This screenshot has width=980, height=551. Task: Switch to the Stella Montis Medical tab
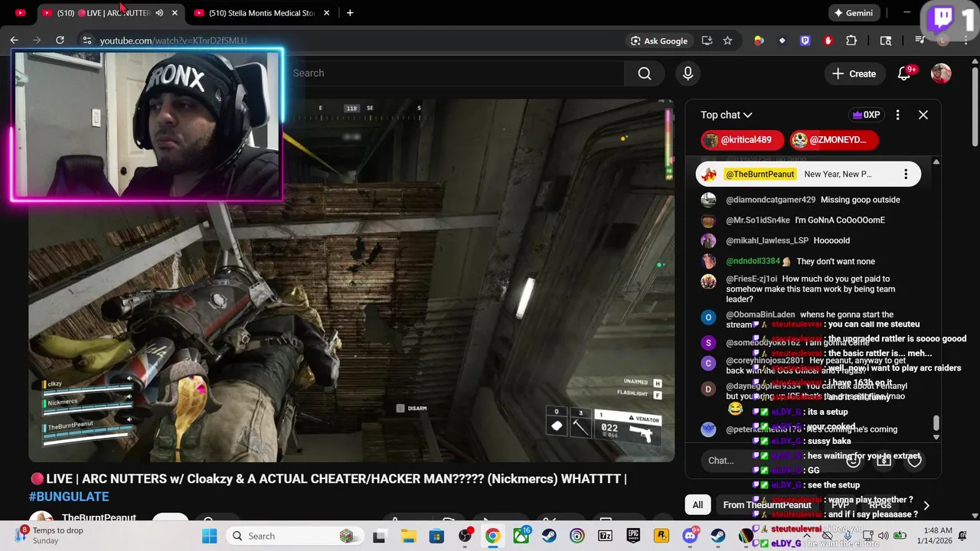[x=260, y=13]
